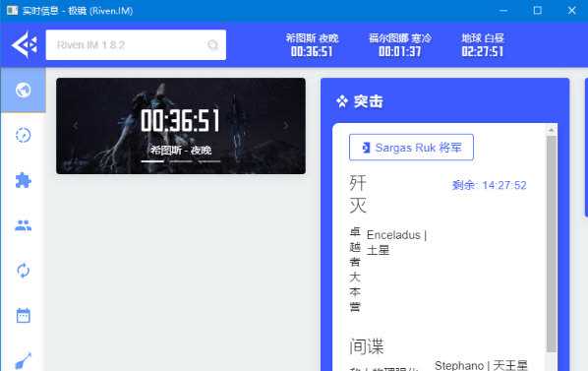Select the second carousel indicator dash

pyautogui.click(x=181, y=161)
